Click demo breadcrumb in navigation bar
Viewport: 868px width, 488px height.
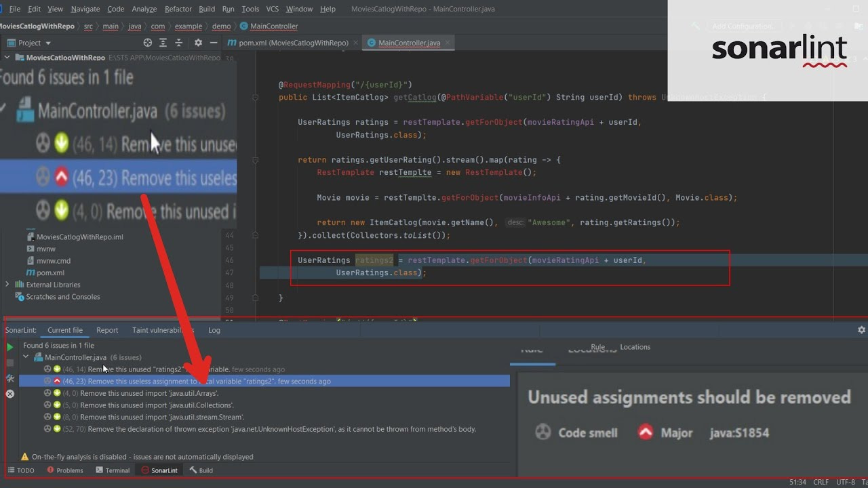pyautogui.click(x=221, y=26)
